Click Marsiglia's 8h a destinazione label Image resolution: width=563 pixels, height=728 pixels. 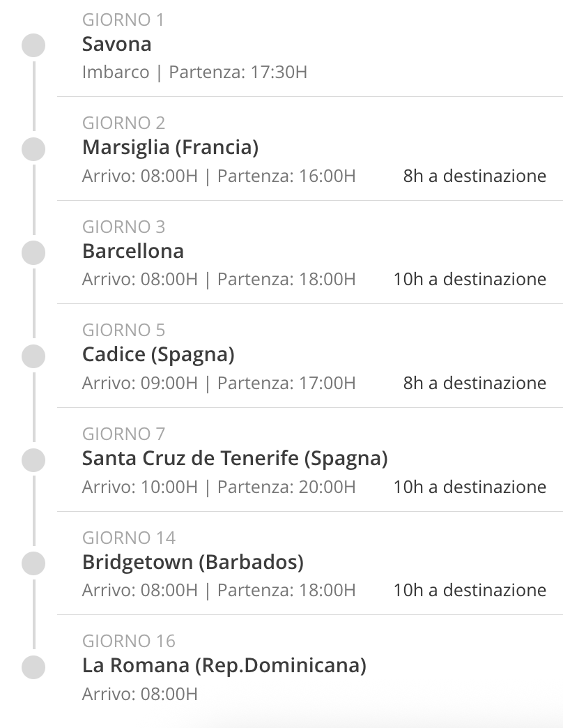coord(475,176)
